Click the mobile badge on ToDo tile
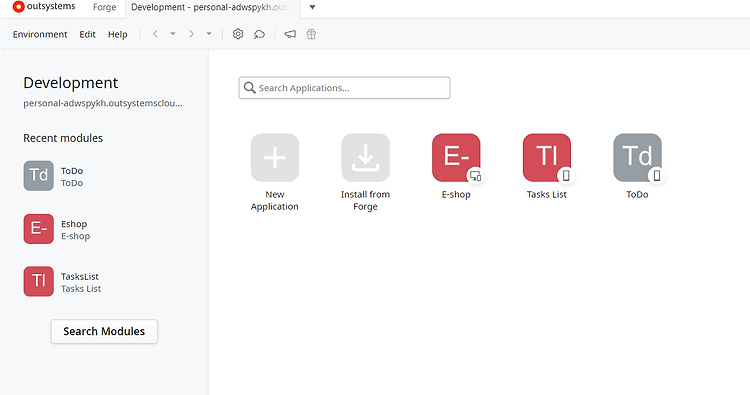750x395 pixels. point(657,176)
